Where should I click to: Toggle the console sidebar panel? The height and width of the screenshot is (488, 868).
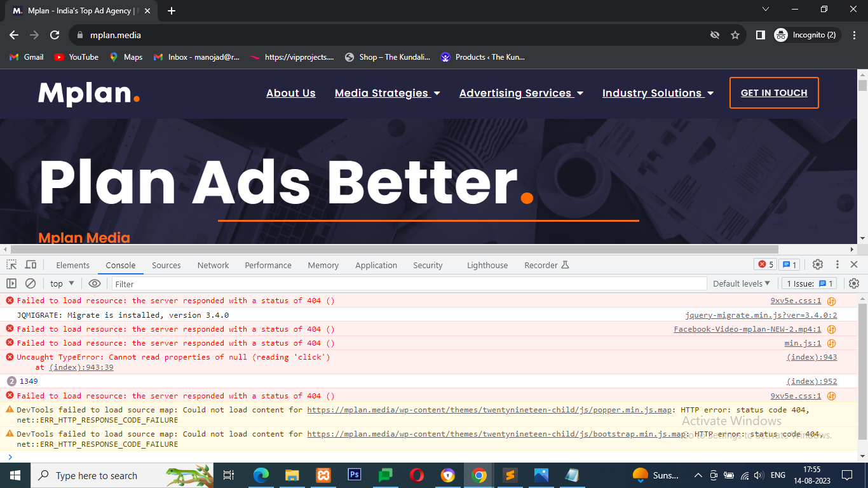pos(11,283)
